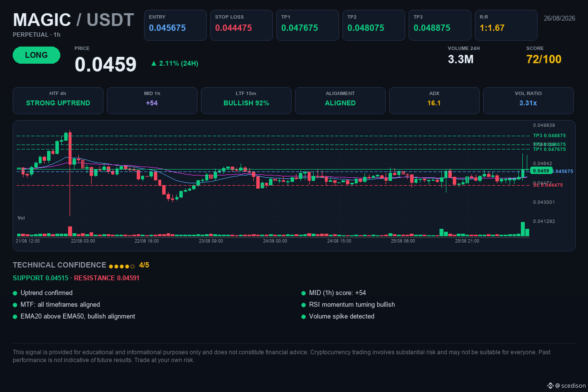Click EMA20 above EMA50 bullish alignment bullet
The width and height of the screenshot is (588, 392).
(x=74, y=316)
